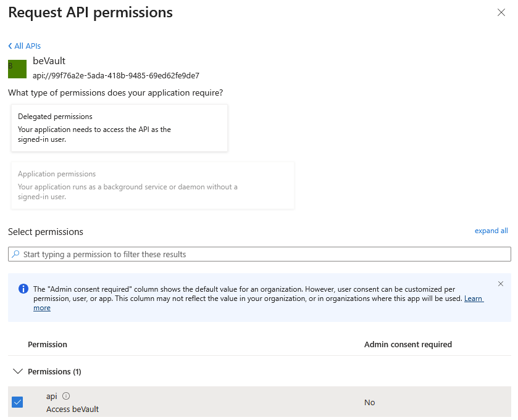Dismiss the Admin consent info banner
This screenshot has height=420, width=518.
pos(501,284)
